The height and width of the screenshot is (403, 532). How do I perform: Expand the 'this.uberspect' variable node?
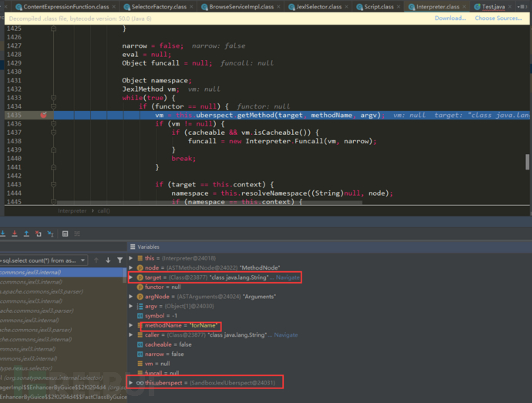pos(130,382)
